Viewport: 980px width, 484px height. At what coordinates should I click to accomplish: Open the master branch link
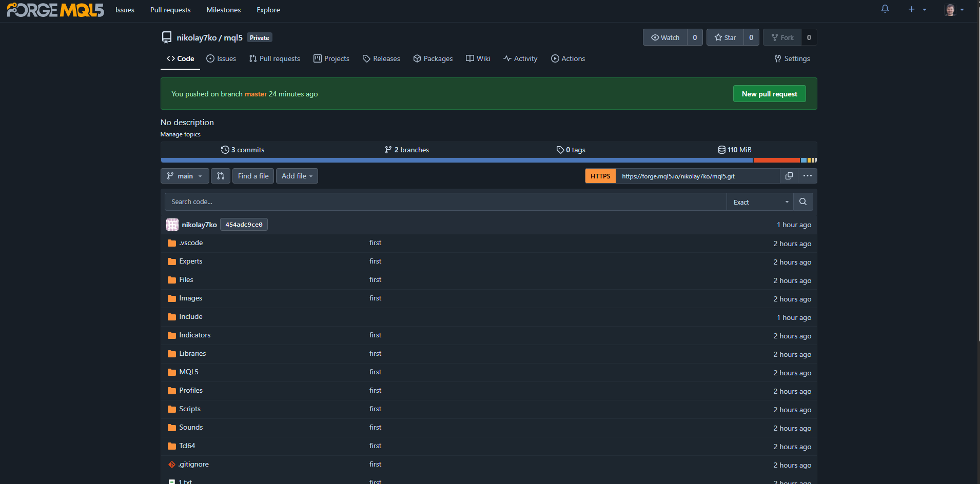tap(256, 94)
